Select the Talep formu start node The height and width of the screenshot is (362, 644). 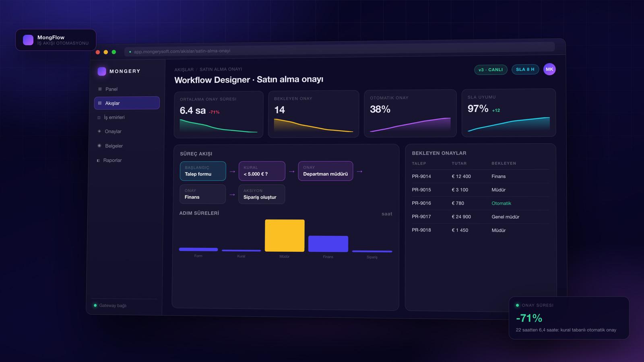[203, 171]
